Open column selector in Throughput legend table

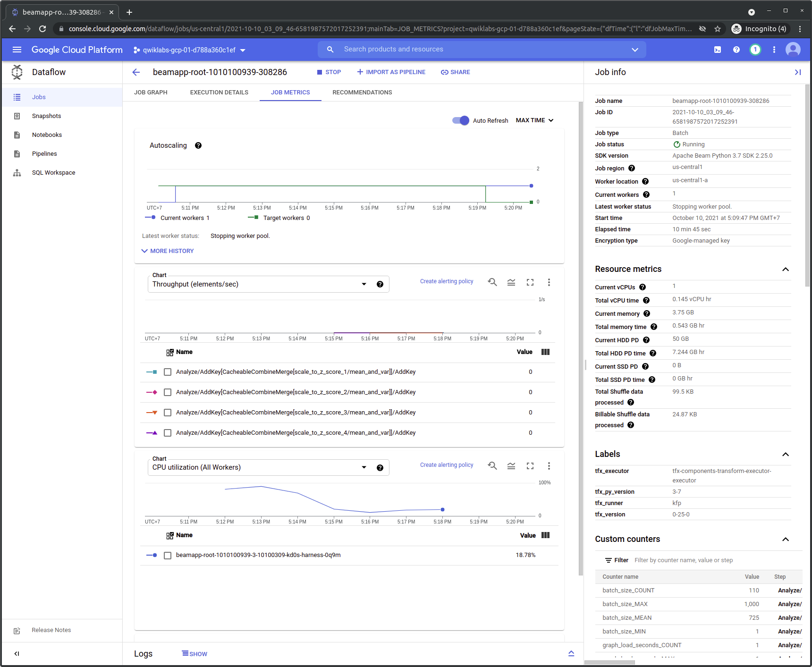point(545,352)
